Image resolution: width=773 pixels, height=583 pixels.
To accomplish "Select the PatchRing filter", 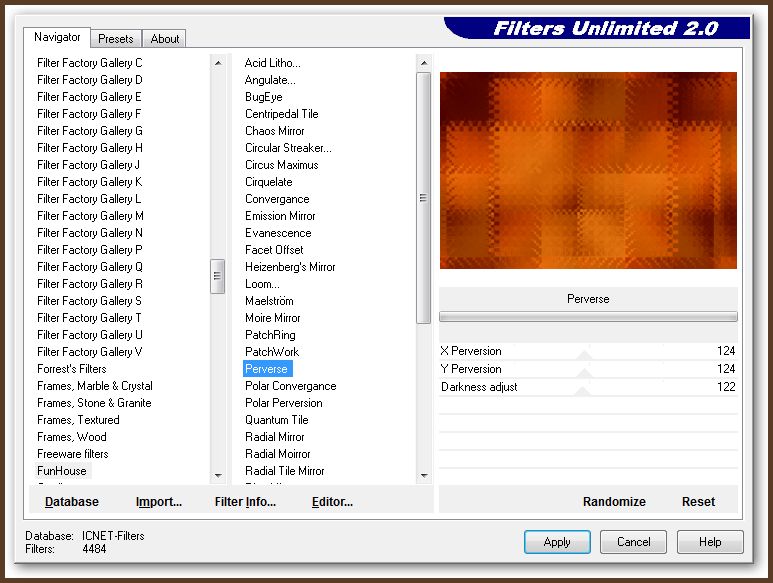I will [270, 335].
